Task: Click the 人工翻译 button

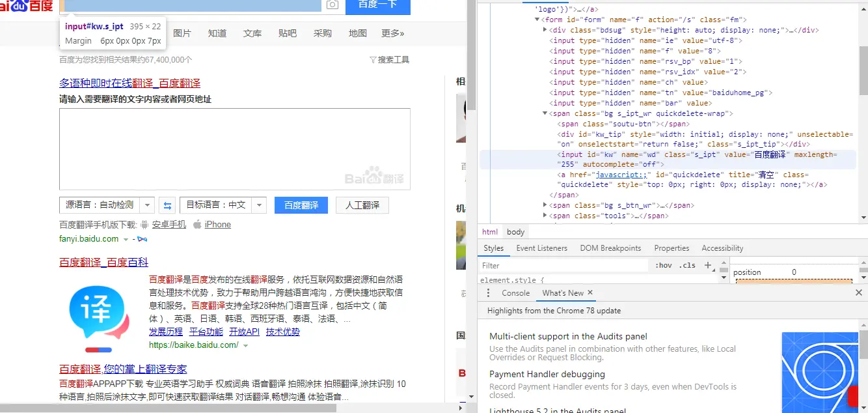Action: pyautogui.click(x=362, y=205)
